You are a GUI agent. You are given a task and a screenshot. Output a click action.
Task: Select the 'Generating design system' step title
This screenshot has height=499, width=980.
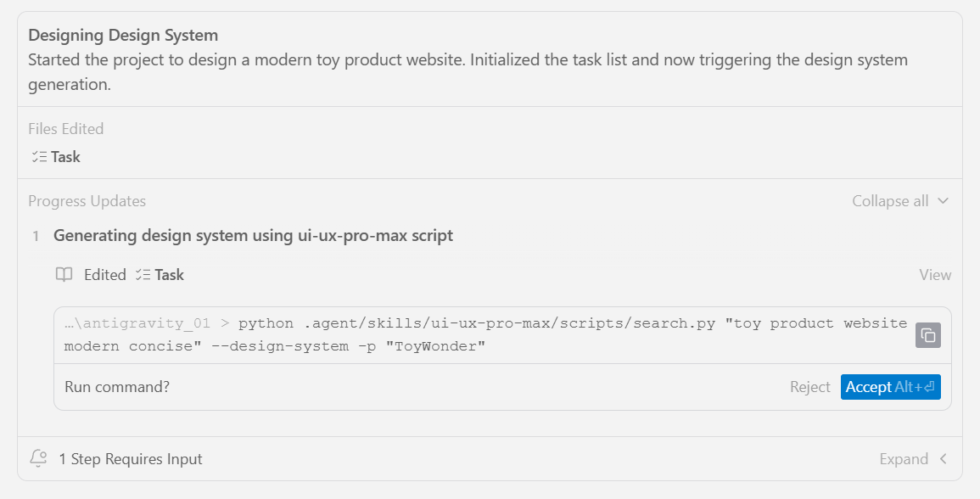click(x=253, y=236)
